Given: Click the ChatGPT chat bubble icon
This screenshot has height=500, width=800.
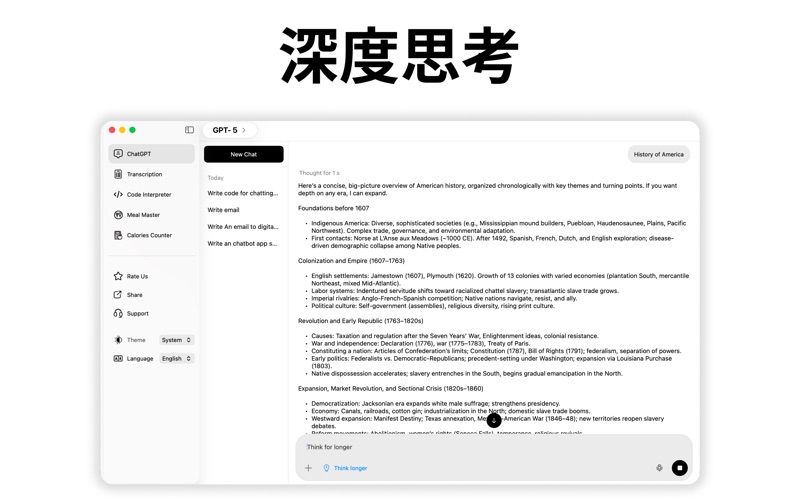Looking at the screenshot, I should 118,154.
